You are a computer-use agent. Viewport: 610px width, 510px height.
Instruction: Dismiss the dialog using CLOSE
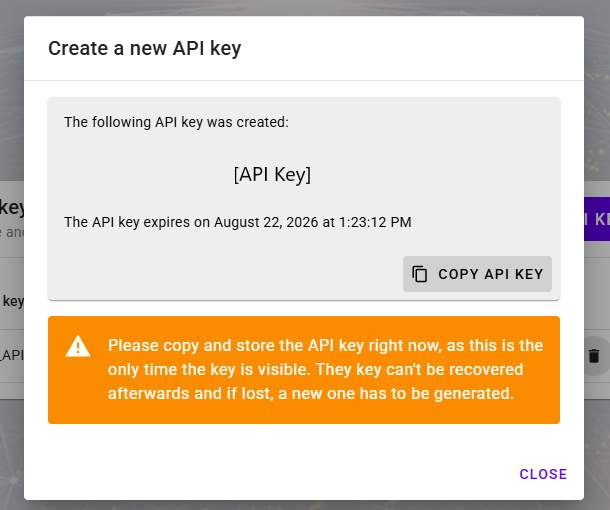click(x=543, y=474)
